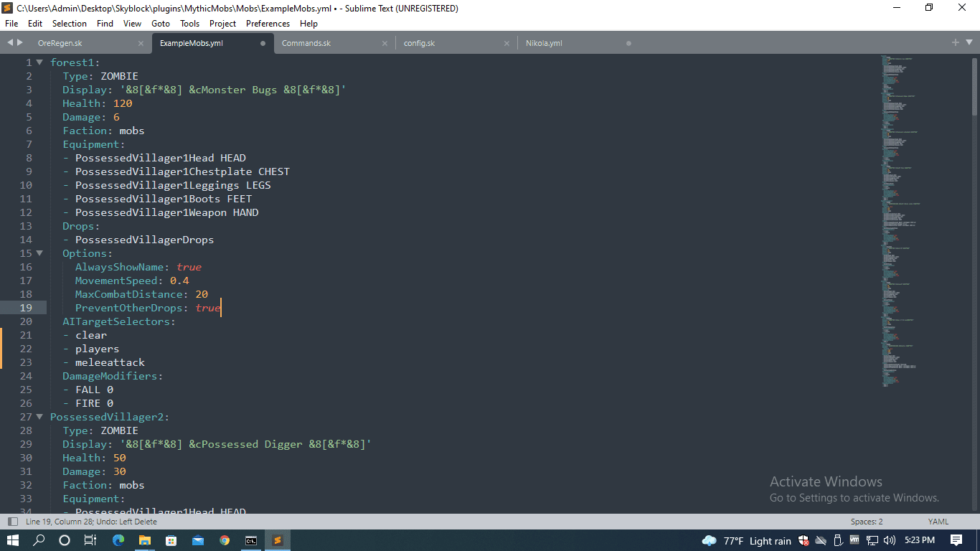Screen dimensions: 980x551
Task: Launch Google Chrome from the taskbar
Action: [x=224, y=540]
